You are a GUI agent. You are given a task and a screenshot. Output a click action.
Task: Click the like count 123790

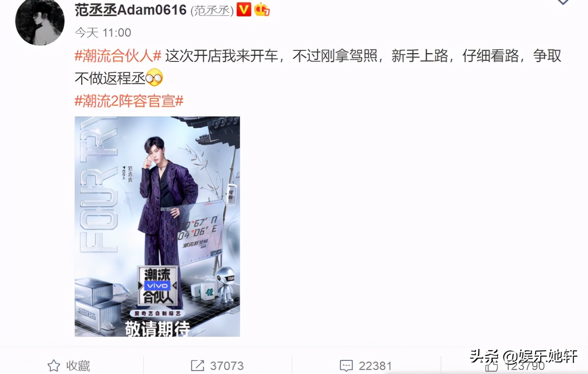coord(525,366)
